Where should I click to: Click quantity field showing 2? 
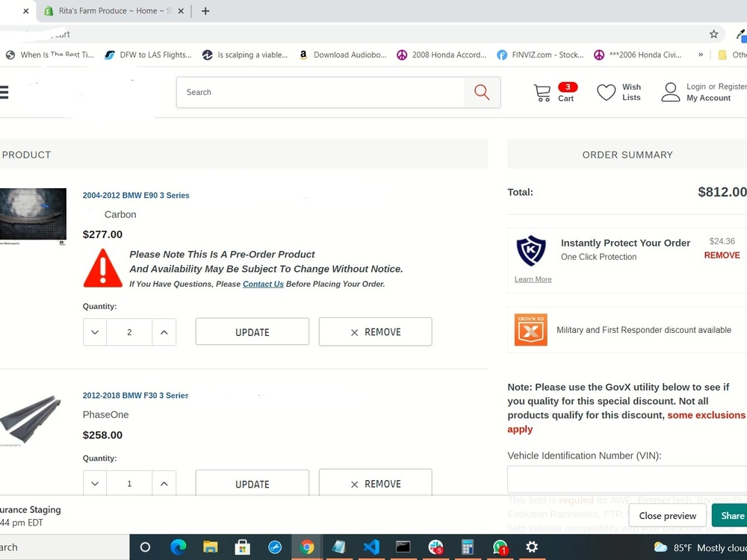point(129,332)
